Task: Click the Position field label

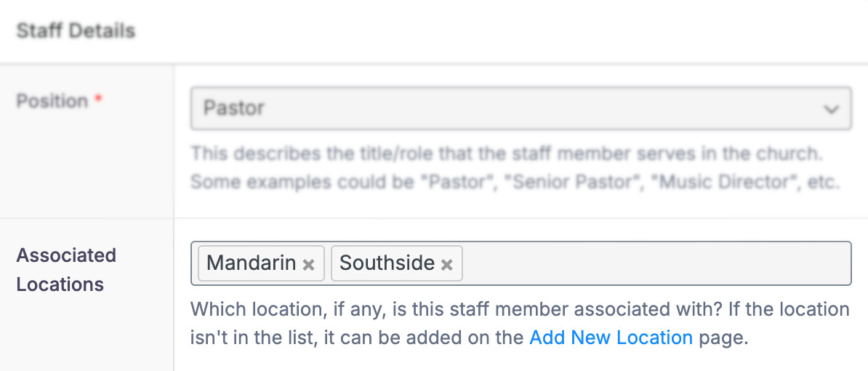Action: click(52, 101)
